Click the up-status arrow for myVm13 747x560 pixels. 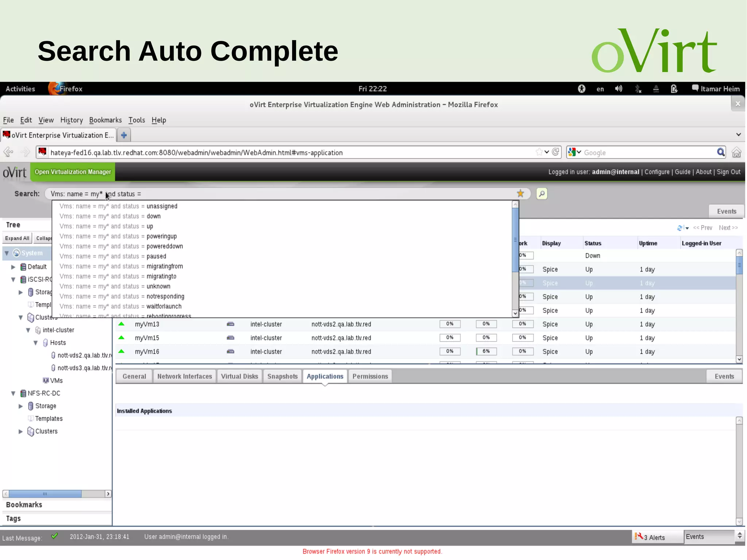click(121, 324)
